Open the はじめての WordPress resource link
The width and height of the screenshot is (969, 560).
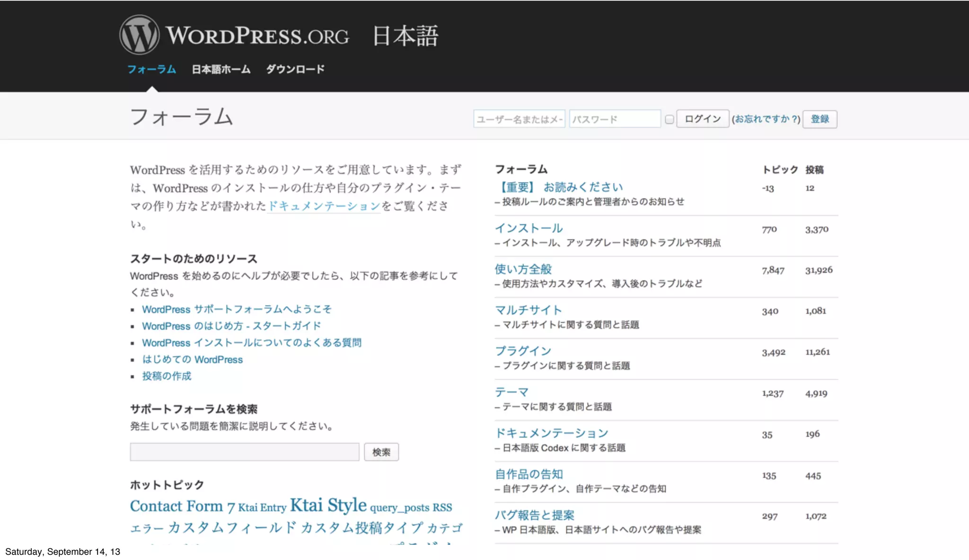tap(192, 359)
